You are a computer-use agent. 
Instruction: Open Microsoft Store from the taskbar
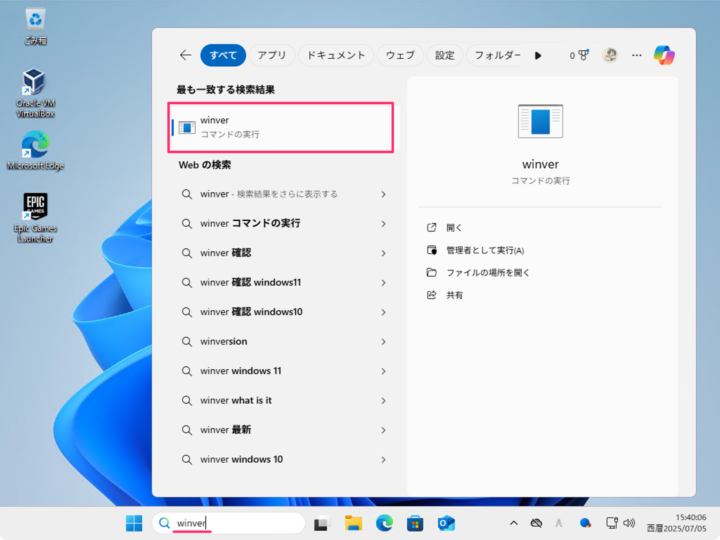(x=415, y=523)
